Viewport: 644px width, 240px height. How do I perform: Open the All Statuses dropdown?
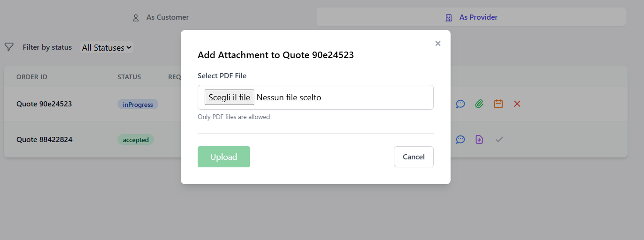tap(107, 47)
